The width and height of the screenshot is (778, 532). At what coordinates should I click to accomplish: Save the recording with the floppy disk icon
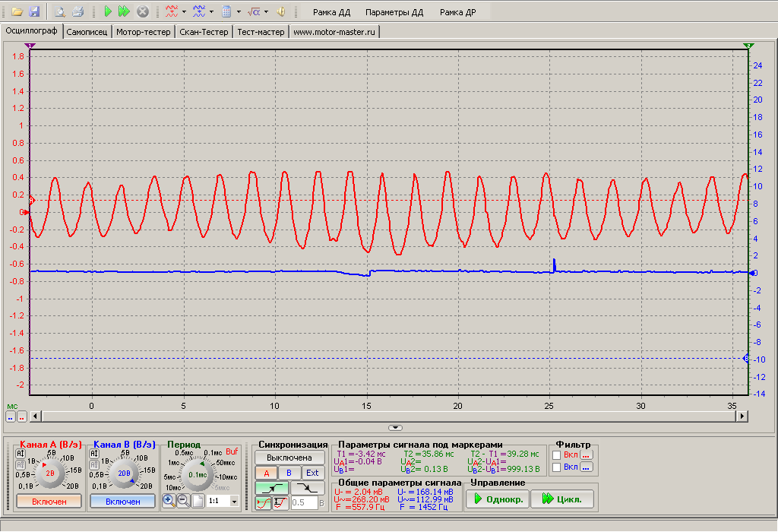click(33, 12)
